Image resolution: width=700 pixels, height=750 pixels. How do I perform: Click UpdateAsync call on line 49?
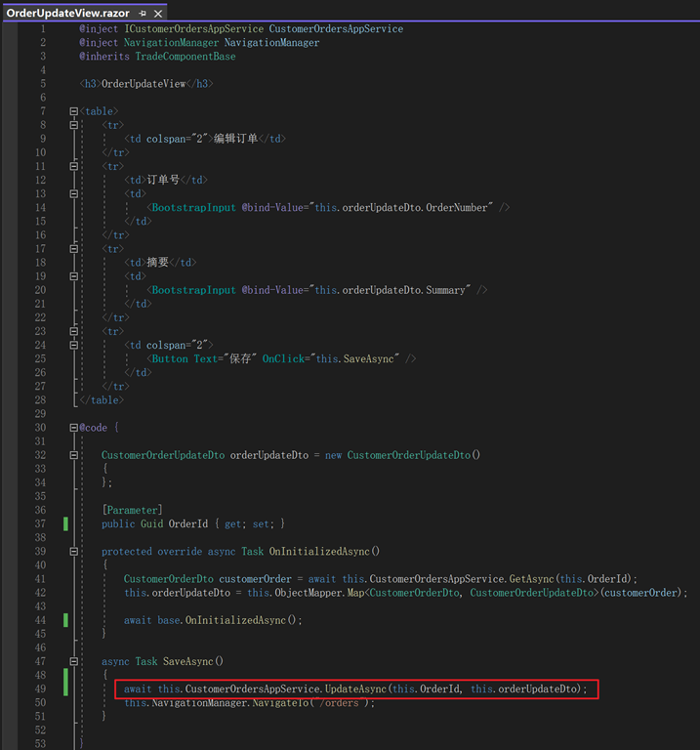[355, 689]
